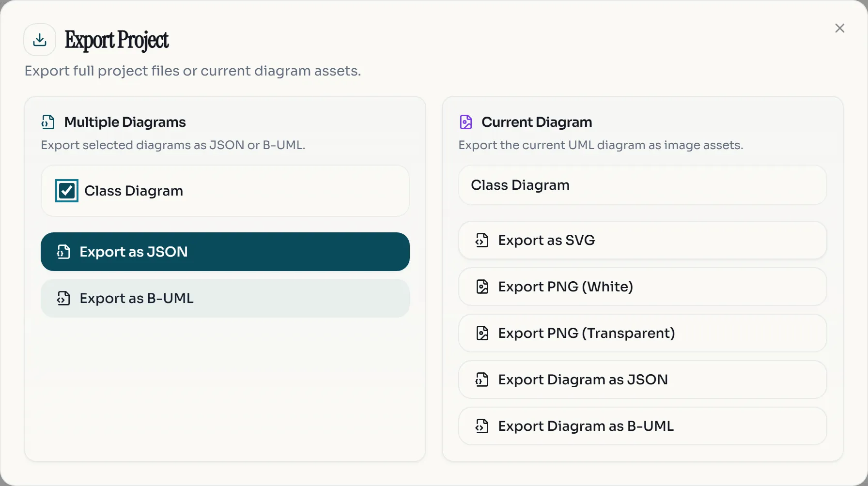The width and height of the screenshot is (868, 486).
Task: Click Export Diagram as JSON
Action: click(642, 380)
